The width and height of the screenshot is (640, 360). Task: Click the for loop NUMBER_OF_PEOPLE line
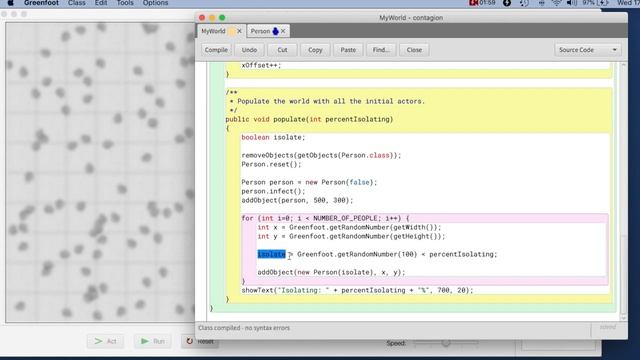(325, 218)
